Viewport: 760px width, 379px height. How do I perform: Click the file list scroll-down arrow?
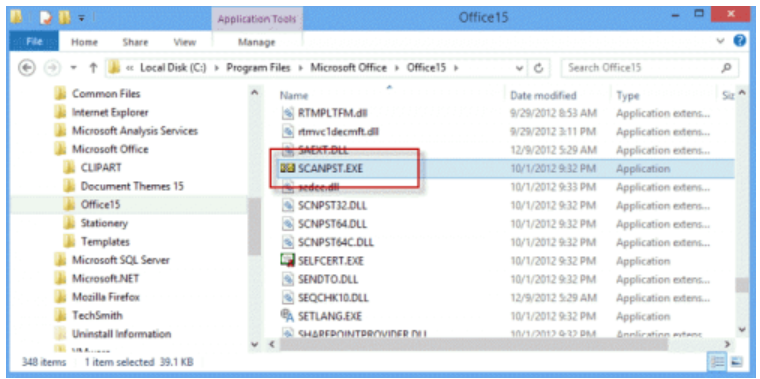pos(742,330)
